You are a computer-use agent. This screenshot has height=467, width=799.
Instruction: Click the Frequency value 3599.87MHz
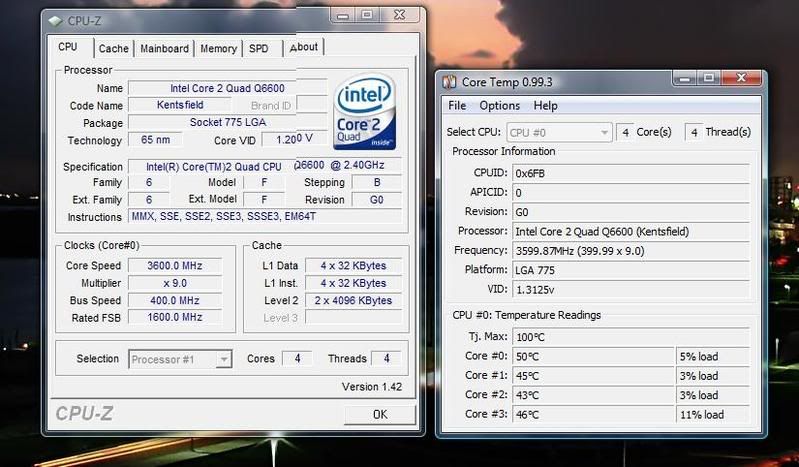click(x=631, y=251)
